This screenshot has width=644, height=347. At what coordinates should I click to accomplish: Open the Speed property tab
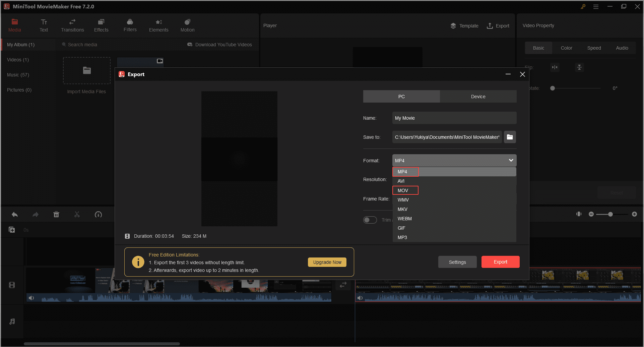(x=594, y=48)
